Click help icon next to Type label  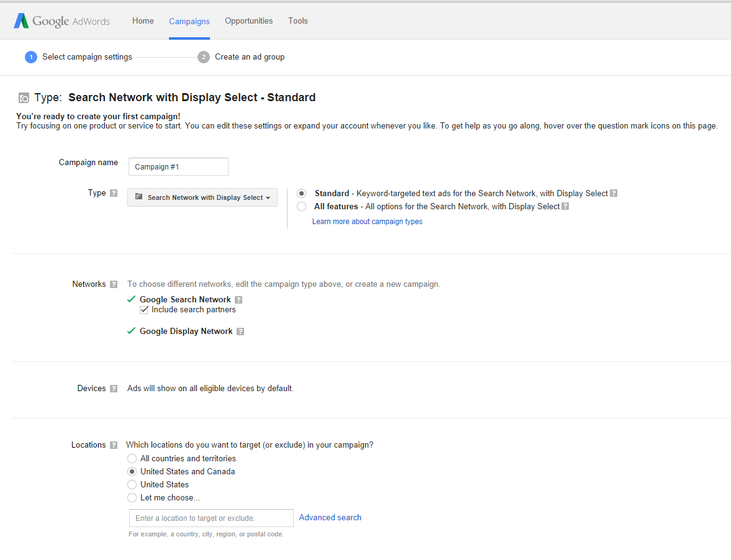click(x=114, y=193)
